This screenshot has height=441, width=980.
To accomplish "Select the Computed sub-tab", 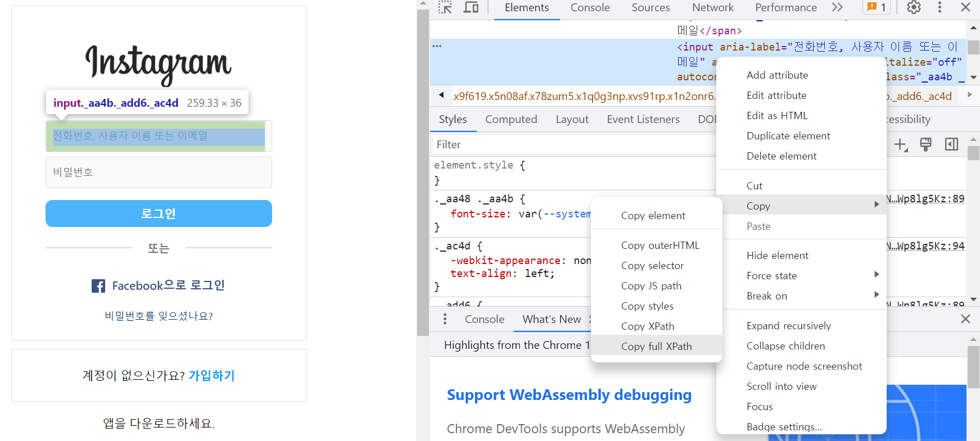I will click(x=511, y=119).
